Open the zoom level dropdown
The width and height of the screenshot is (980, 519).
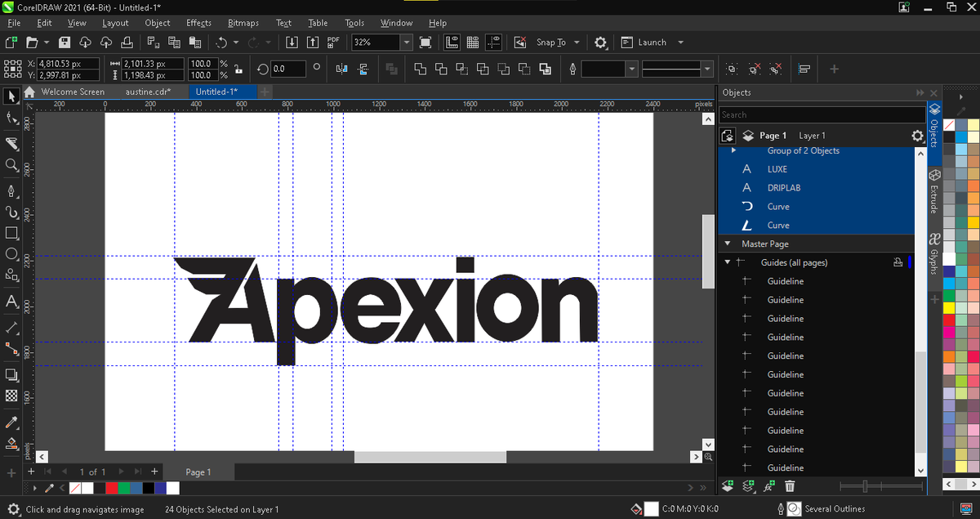pyautogui.click(x=406, y=43)
